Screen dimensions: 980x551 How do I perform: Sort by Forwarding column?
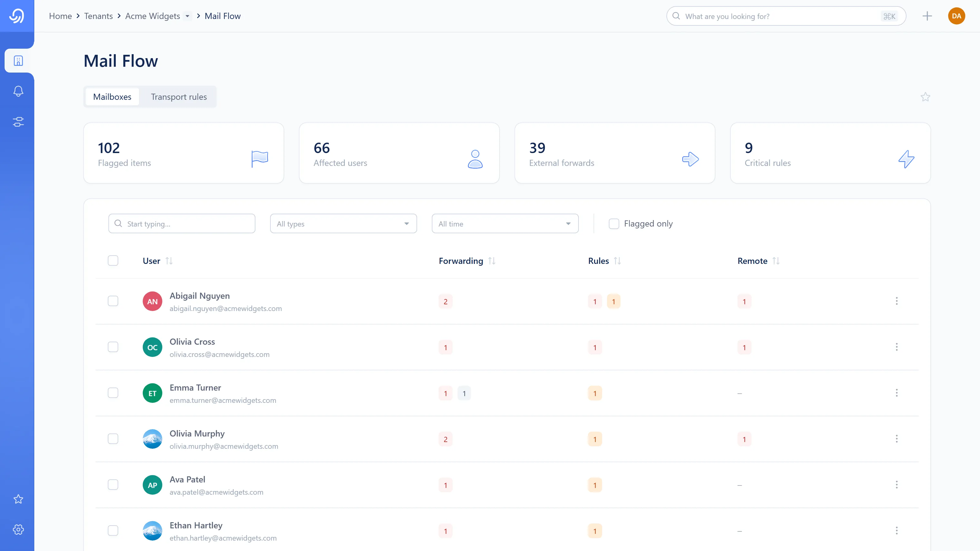(x=492, y=261)
